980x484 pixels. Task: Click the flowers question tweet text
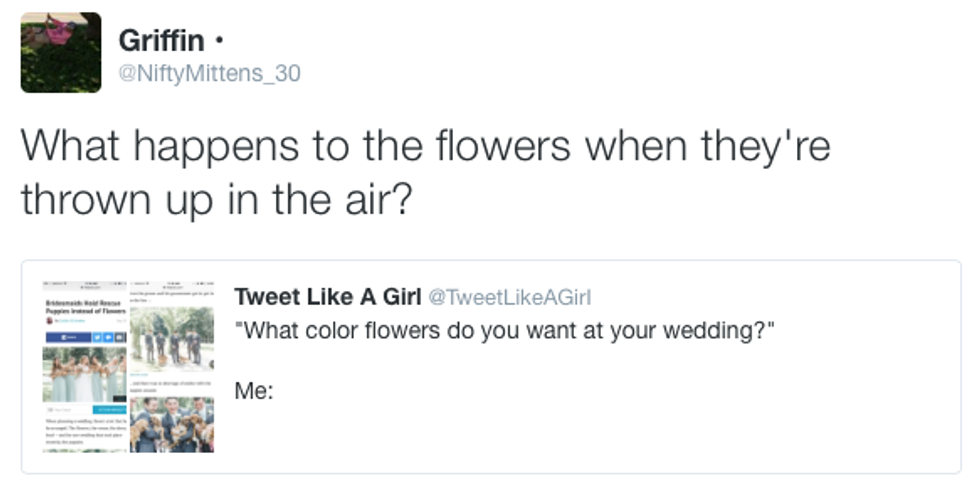[x=425, y=171]
